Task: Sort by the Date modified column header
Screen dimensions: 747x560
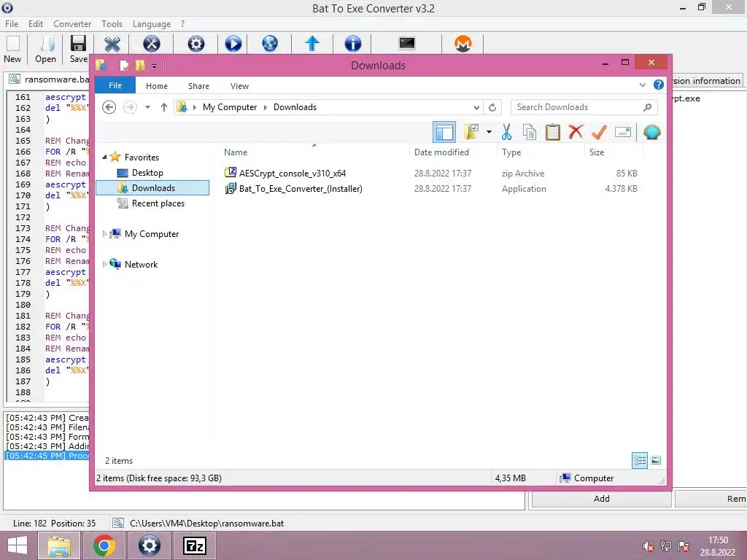Action: (x=441, y=152)
